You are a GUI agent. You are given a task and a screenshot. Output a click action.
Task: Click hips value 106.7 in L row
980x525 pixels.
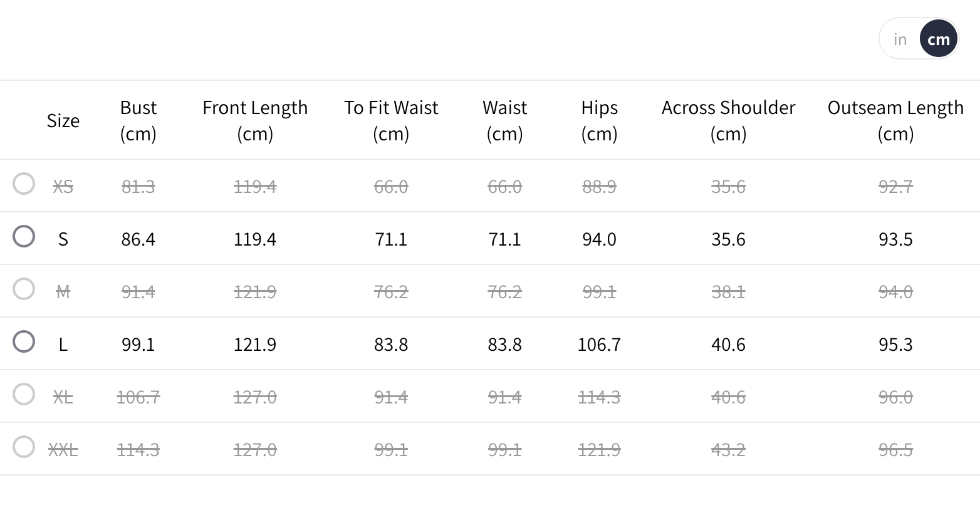tap(599, 344)
